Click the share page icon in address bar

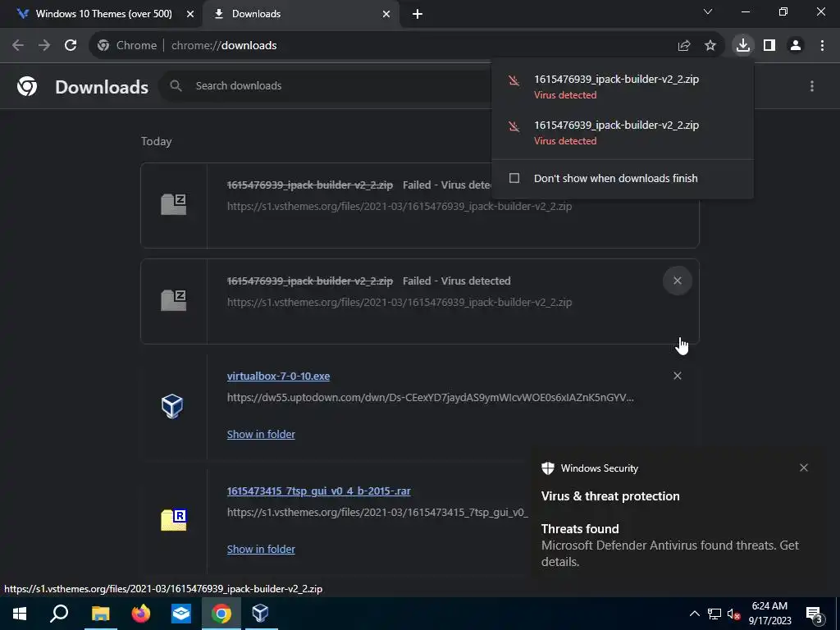684,46
